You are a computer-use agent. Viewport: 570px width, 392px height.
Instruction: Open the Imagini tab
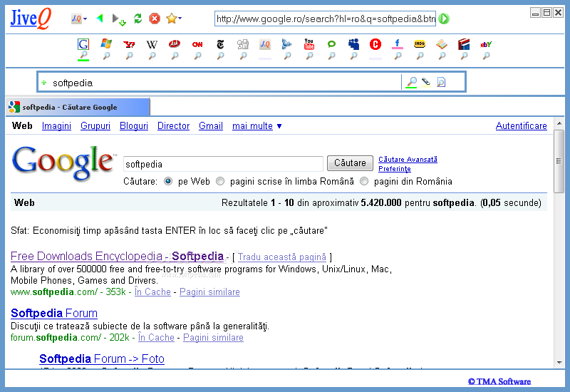[56, 126]
